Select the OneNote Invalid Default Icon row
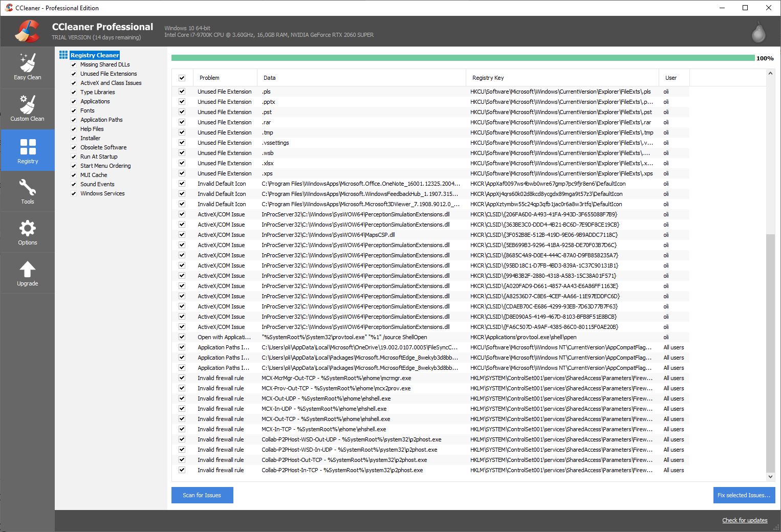 [x=430, y=184]
